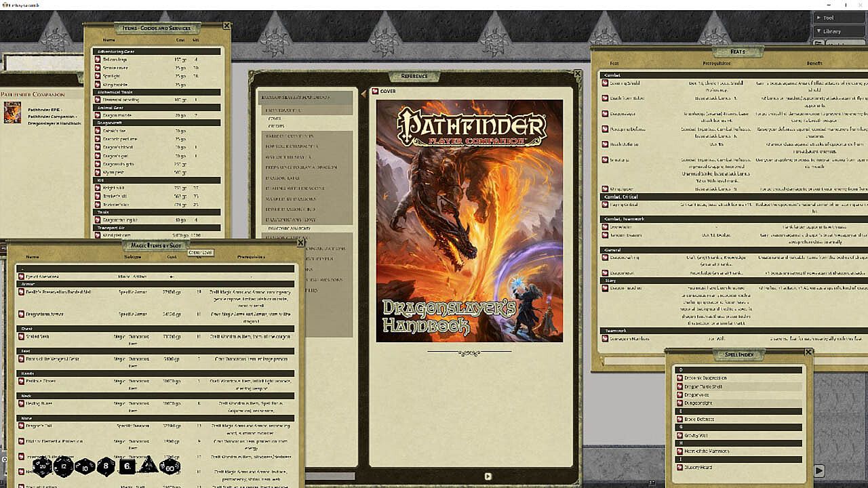Open link icon for Wyrm pelt item

(x=98, y=172)
